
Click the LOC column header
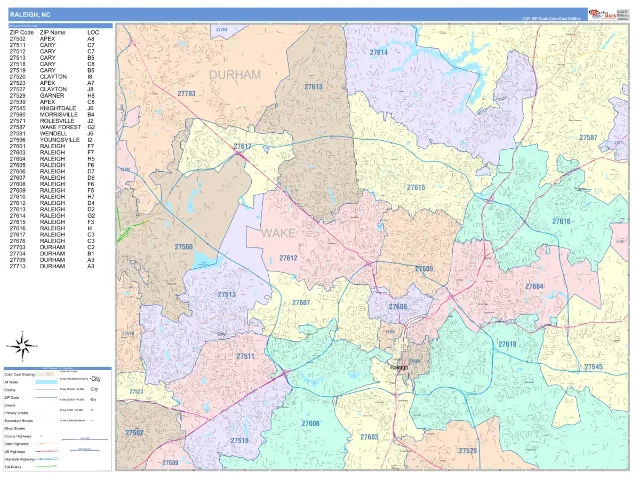tap(93, 32)
